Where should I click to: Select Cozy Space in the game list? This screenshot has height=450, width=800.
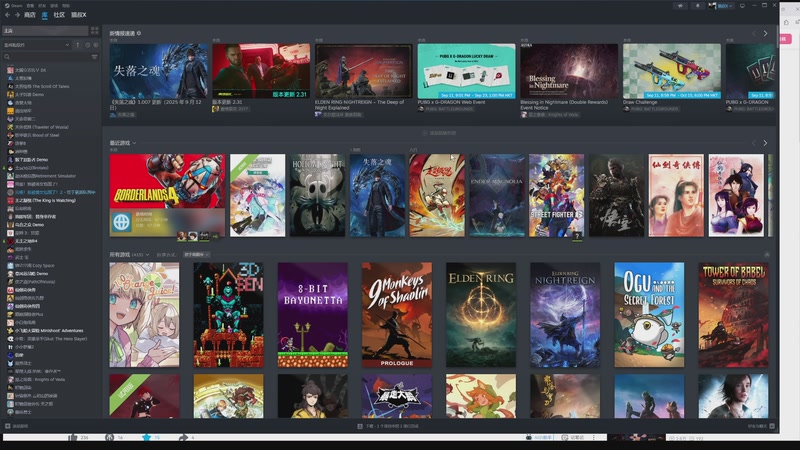(x=34, y=266)
